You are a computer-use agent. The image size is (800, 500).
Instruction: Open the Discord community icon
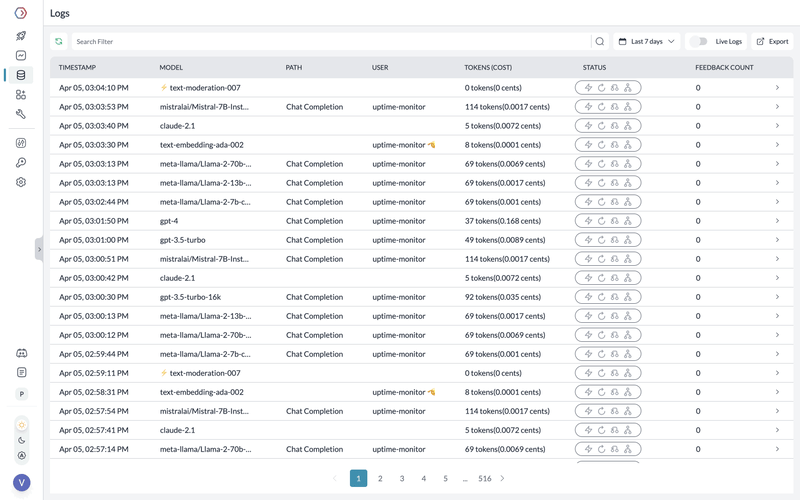tap(21, 353)
